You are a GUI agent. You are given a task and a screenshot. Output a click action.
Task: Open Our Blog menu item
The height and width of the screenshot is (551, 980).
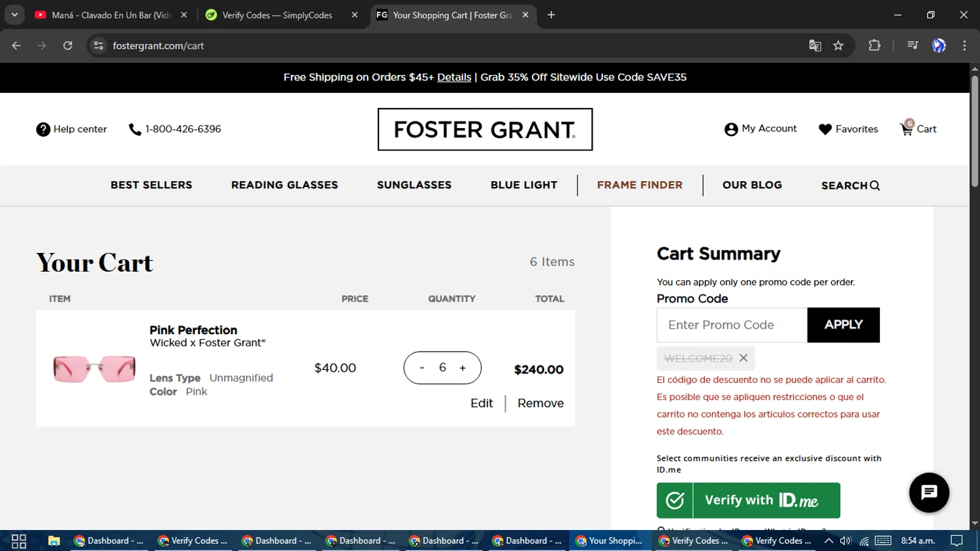[x=752, y=185]
